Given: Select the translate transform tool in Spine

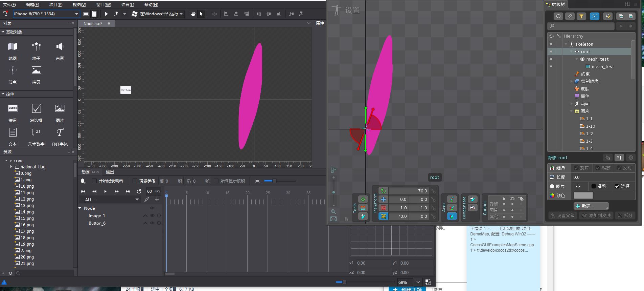Looking at the screenshot, I should [x=383, y=199].
